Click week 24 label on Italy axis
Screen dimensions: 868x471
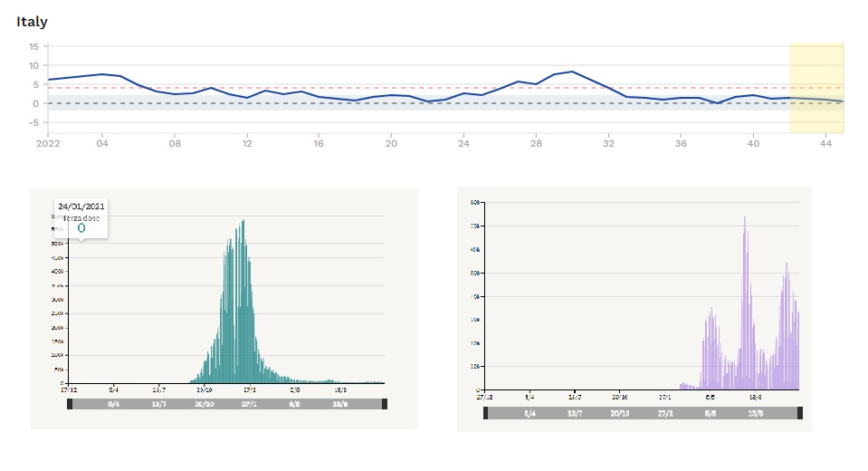tap(463, 143)
